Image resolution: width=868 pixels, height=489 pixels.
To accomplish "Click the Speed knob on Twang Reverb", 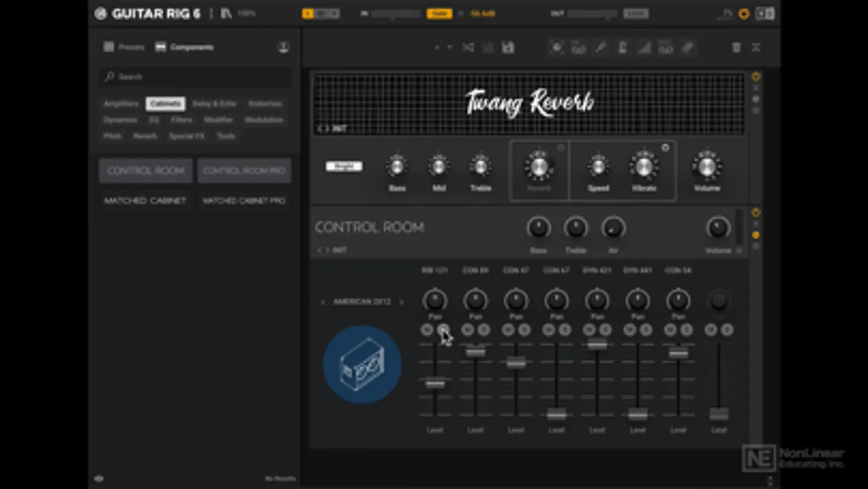I will (x=598, y=166).
